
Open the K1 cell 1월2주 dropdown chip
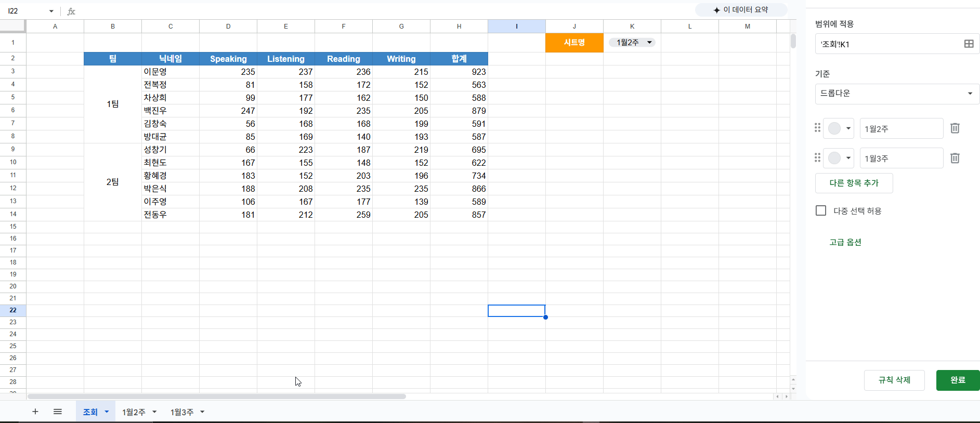click(632, 43)
